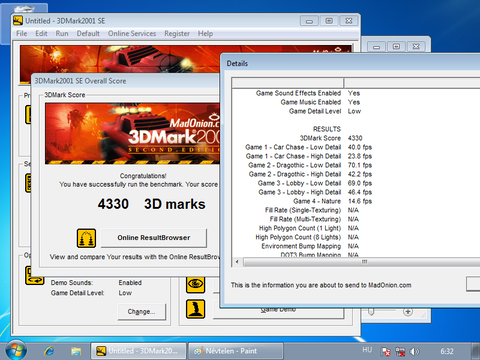The image size is (480, 360).
Task: Click the joystick Game Demo icon
Action: 196,309
